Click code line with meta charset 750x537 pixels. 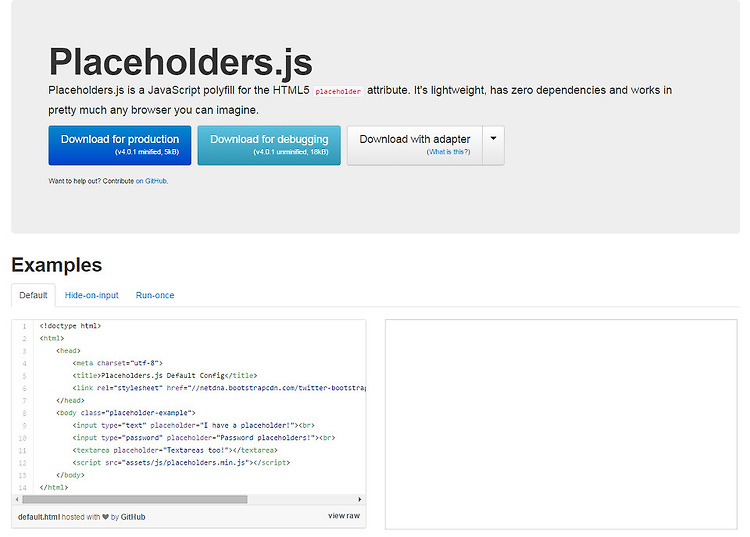click(118, 363)
